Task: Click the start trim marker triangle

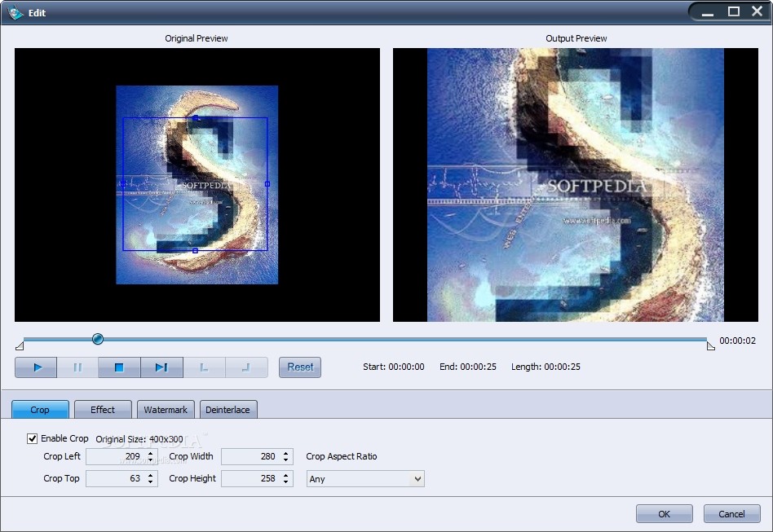Action: pos(20,345)
